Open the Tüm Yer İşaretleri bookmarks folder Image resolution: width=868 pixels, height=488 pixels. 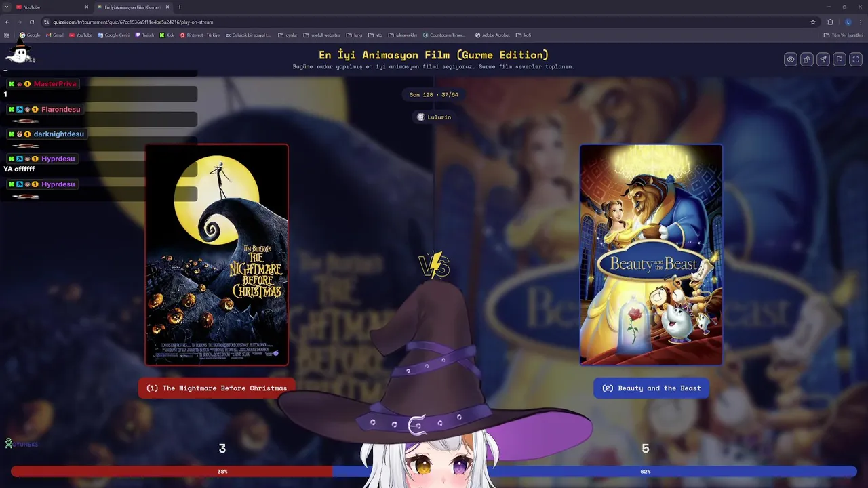click(x=843, y=35)
